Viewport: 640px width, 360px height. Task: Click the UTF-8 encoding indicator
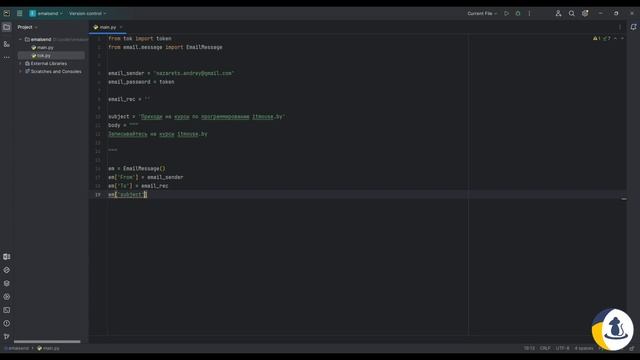(562, 348)
